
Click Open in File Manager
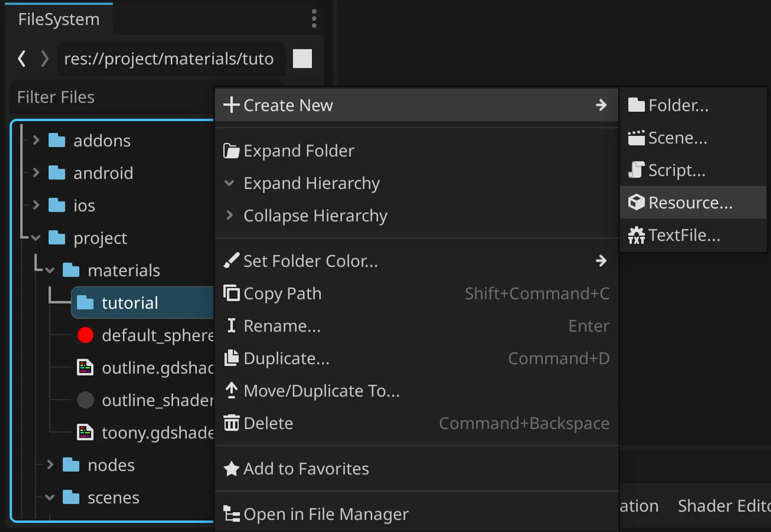pyautogui.click(x=326, y=514)
